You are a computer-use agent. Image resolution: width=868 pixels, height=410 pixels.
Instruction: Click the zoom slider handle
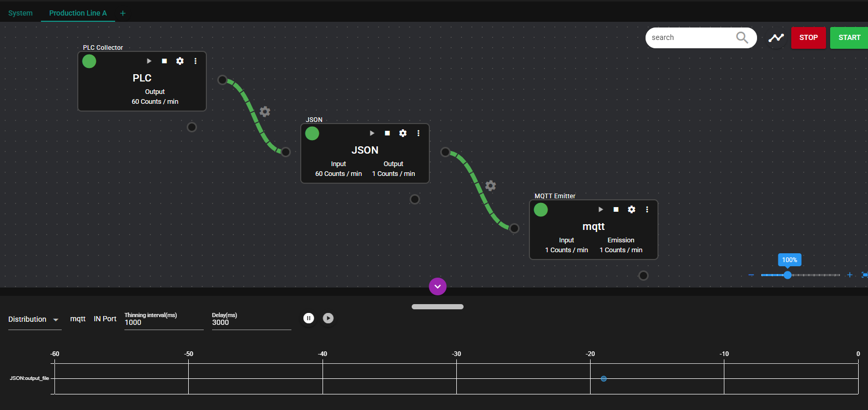pyautogui.click(x=788, y=275)
